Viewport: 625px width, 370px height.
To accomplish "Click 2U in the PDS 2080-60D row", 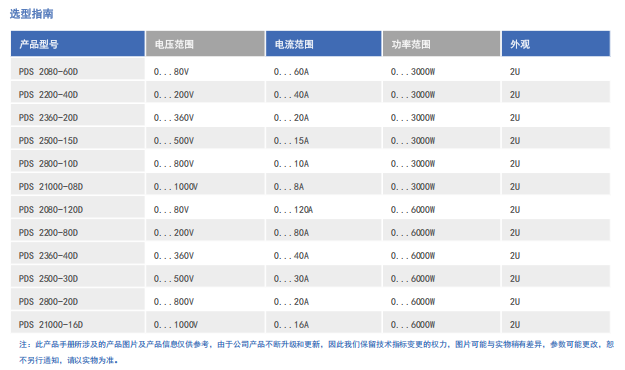I will click(x=515, y=72).
